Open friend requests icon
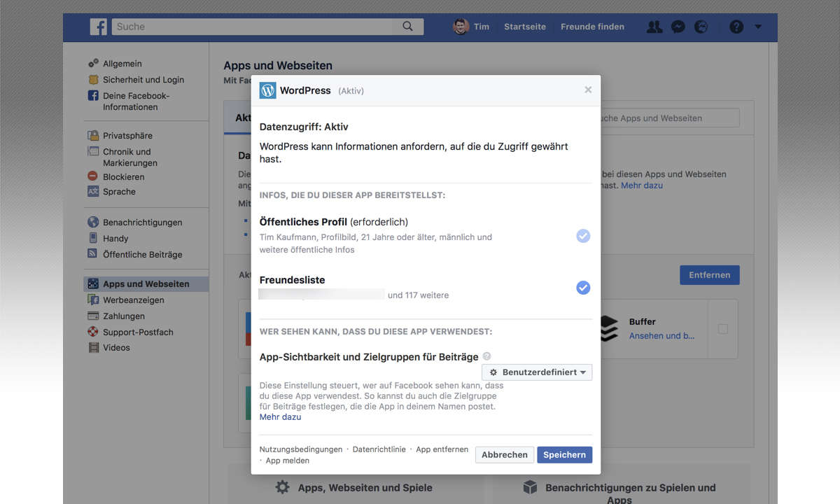This screenshot has width=840, height=504. 654,27
